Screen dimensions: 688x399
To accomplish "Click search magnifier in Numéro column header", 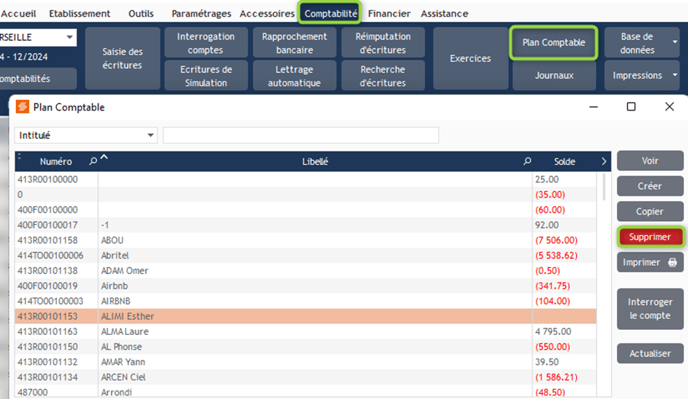I will [x=93, y=161].
